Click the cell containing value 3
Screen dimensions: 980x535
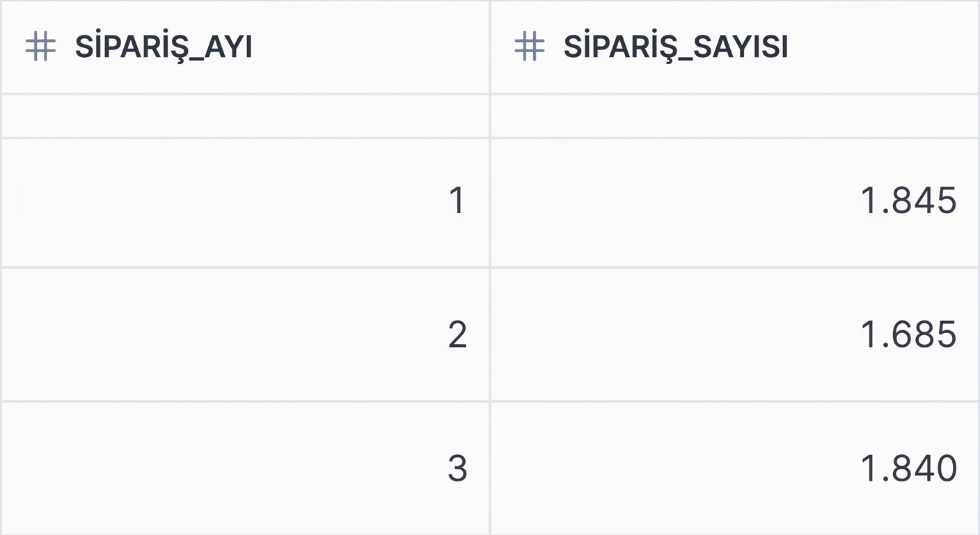click(457, 469)
